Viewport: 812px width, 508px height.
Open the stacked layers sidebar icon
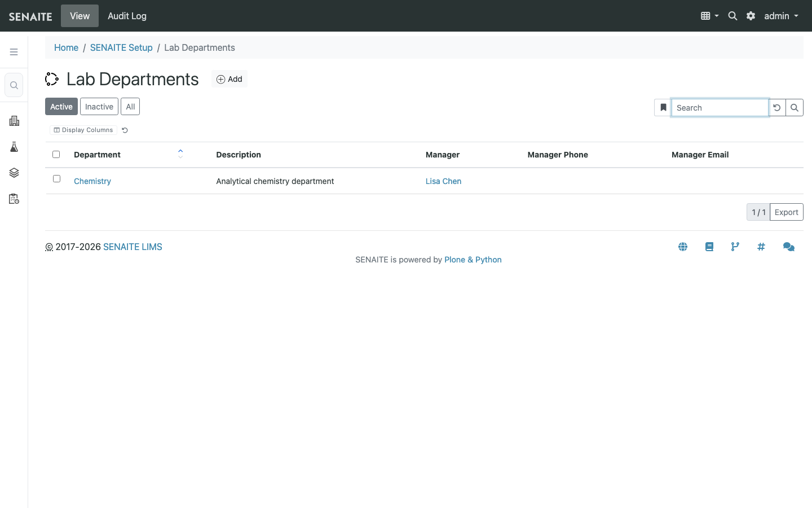tap(14, 173)
